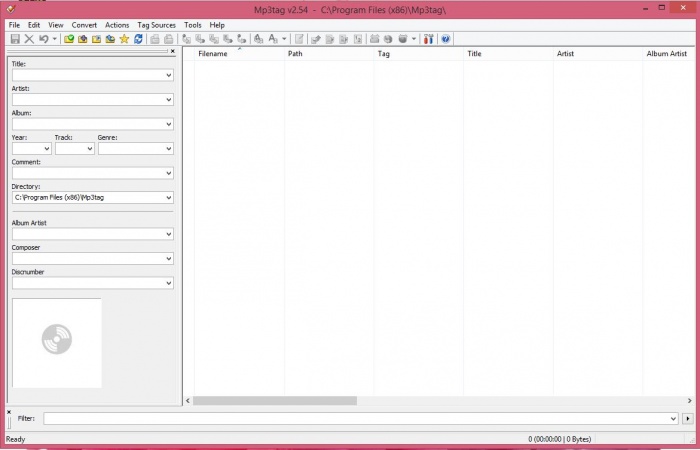This screenshot has width=700, height=450.
Task: Click the blue Help question mark icon
Action: click(445, 39)
